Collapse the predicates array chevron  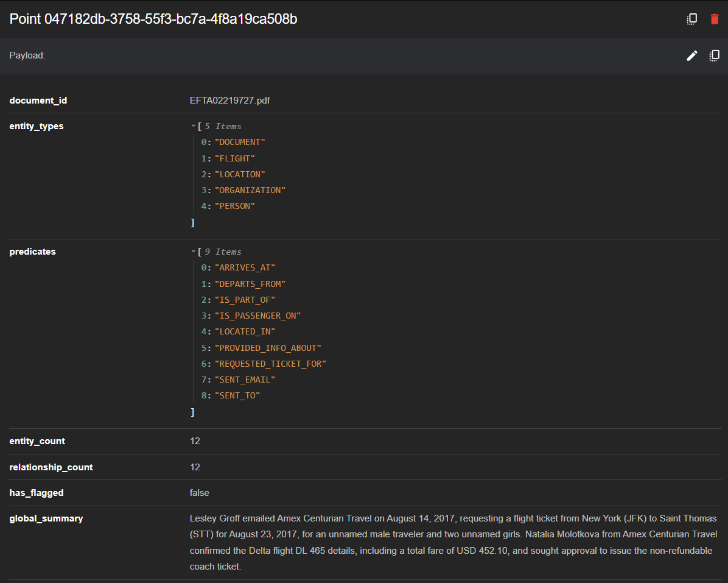194,252
